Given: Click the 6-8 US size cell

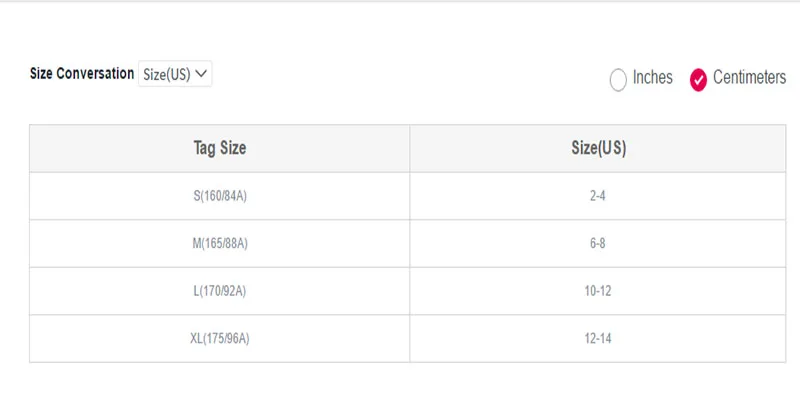Looking at the screenshot, I should click(x=598, y=243).
